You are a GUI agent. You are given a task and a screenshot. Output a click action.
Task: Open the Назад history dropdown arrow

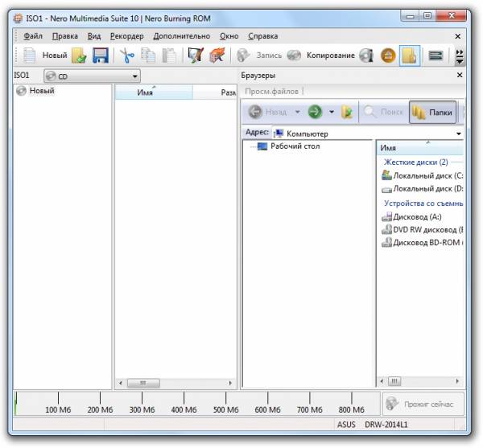coord(297,112)
